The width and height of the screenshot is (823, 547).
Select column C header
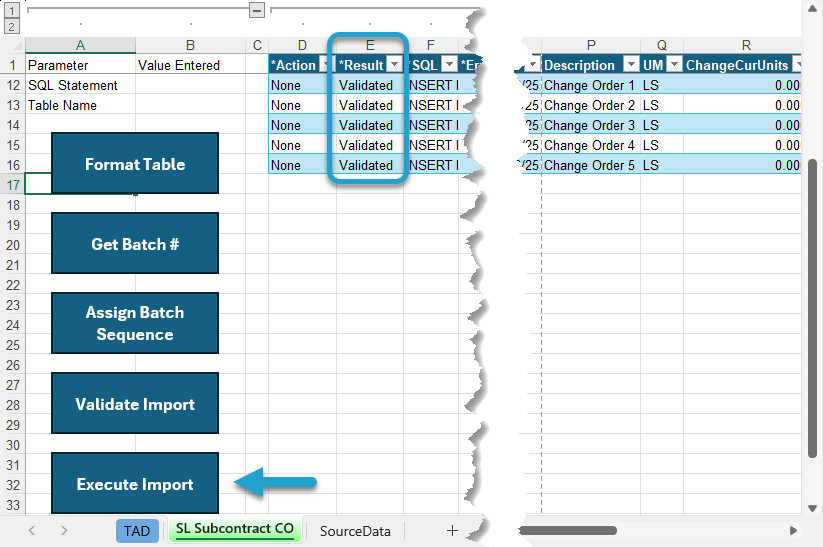tap(257, 45)
